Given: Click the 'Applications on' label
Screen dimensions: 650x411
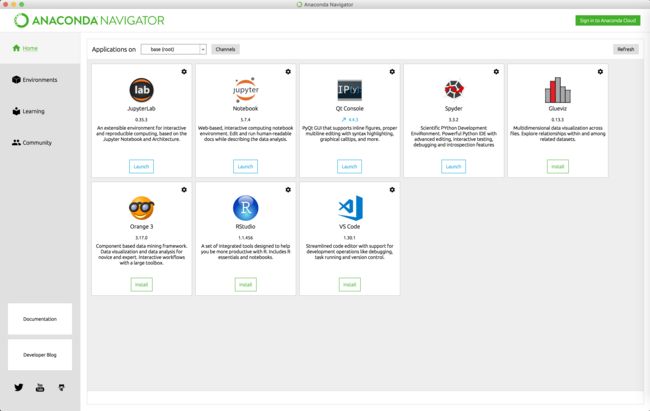Looking at the screenshot, I should coord(114,49).
